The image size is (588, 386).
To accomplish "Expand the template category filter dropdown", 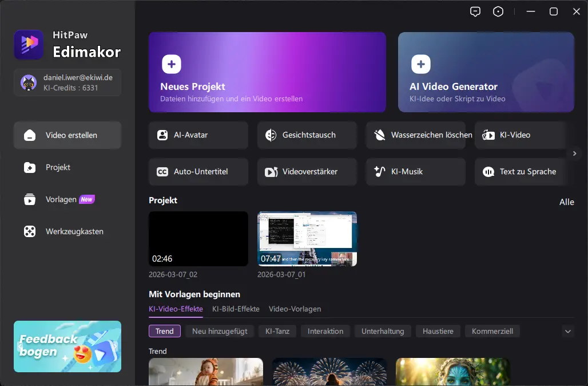I will 567,331.
